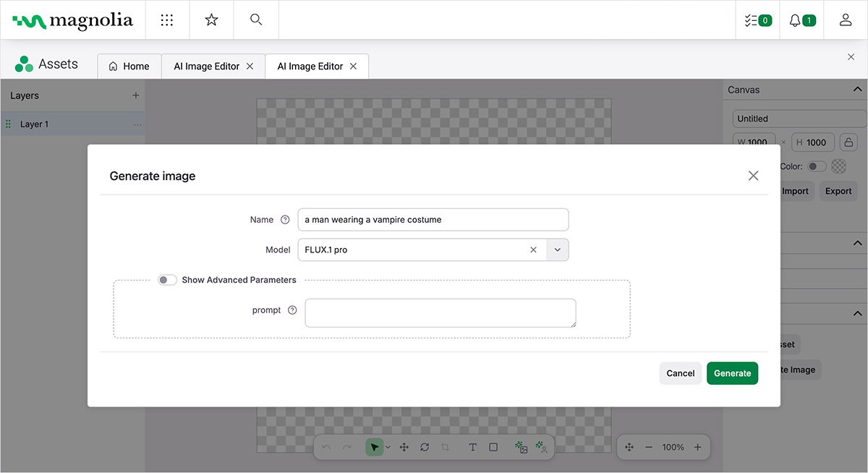Open notifications bell icon
This screenshot has height=473, width=868.
801,20
